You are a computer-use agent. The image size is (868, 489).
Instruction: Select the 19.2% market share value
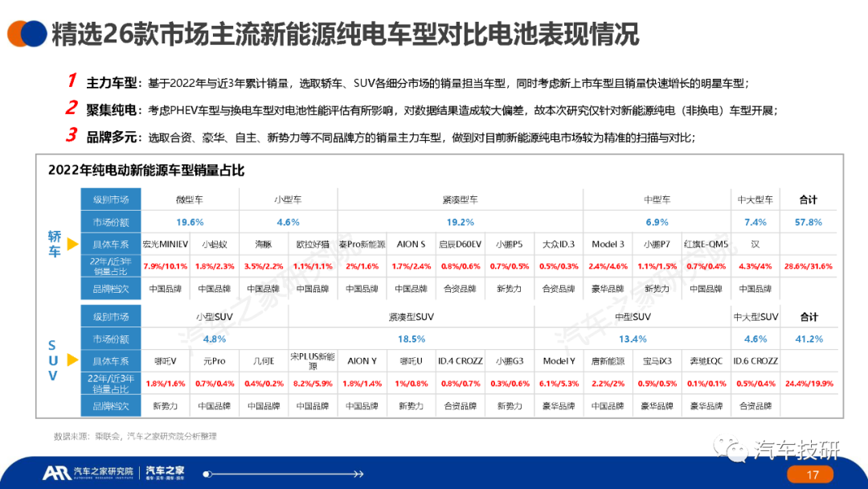point(461,222)
